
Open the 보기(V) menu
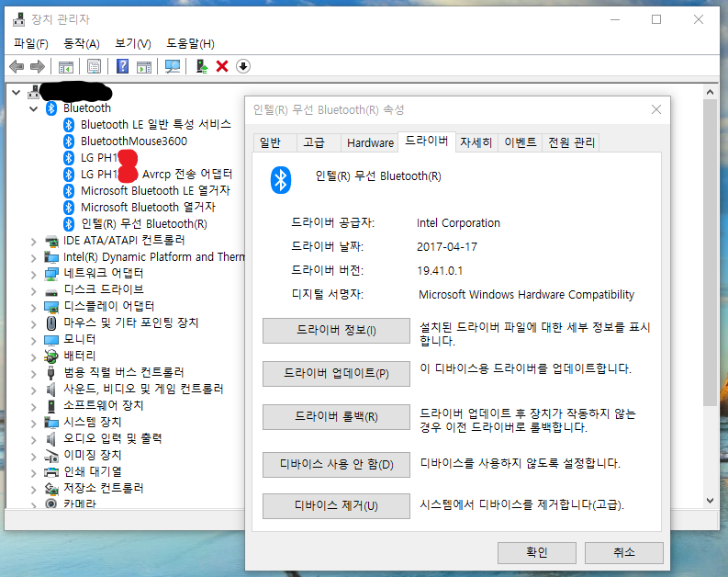133,44
